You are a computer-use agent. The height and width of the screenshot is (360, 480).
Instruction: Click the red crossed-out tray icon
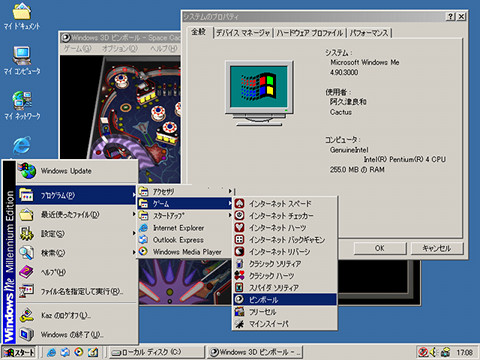pos(423,352)
